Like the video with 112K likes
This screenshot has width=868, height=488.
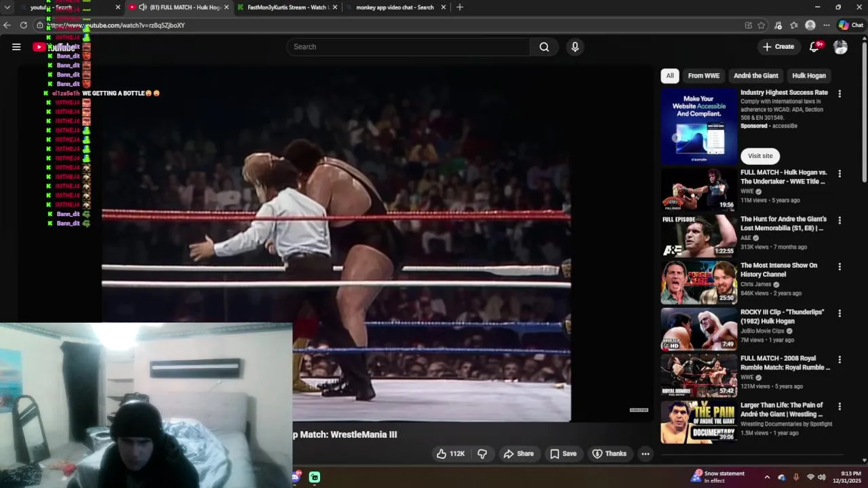click(450, 453)
